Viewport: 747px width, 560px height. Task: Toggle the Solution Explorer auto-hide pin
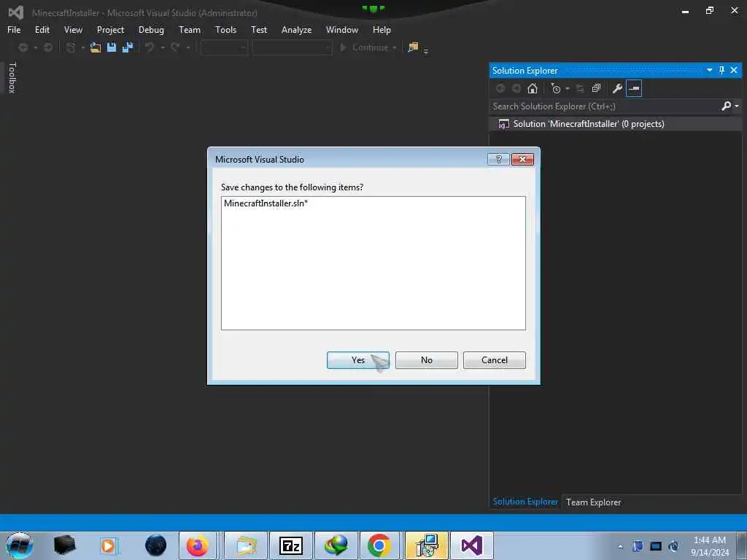(721, 70)
